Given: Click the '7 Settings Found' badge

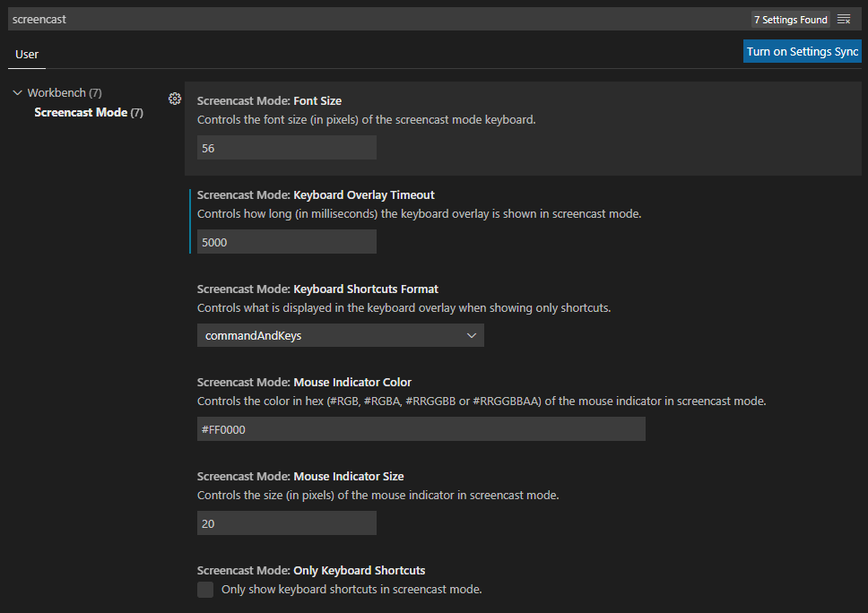Looking at the screenshot, I should pyautogui.click(x=790, y=19).
